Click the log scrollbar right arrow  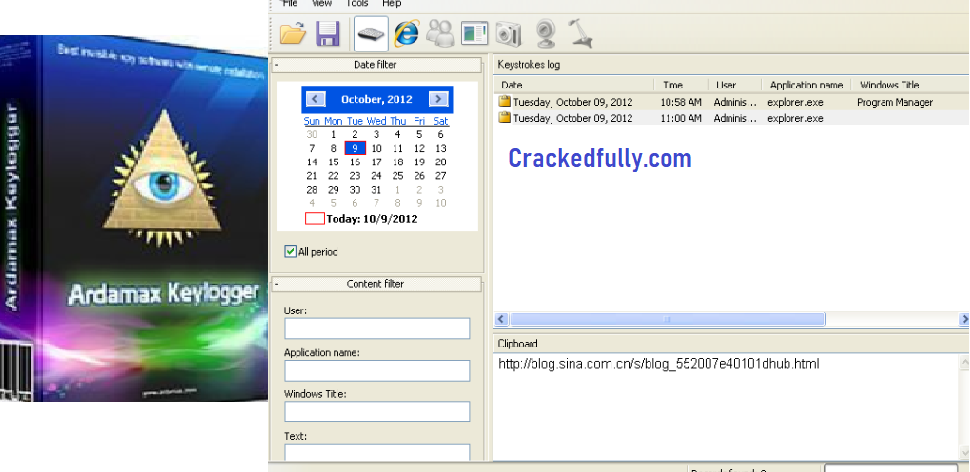point(964,319)
